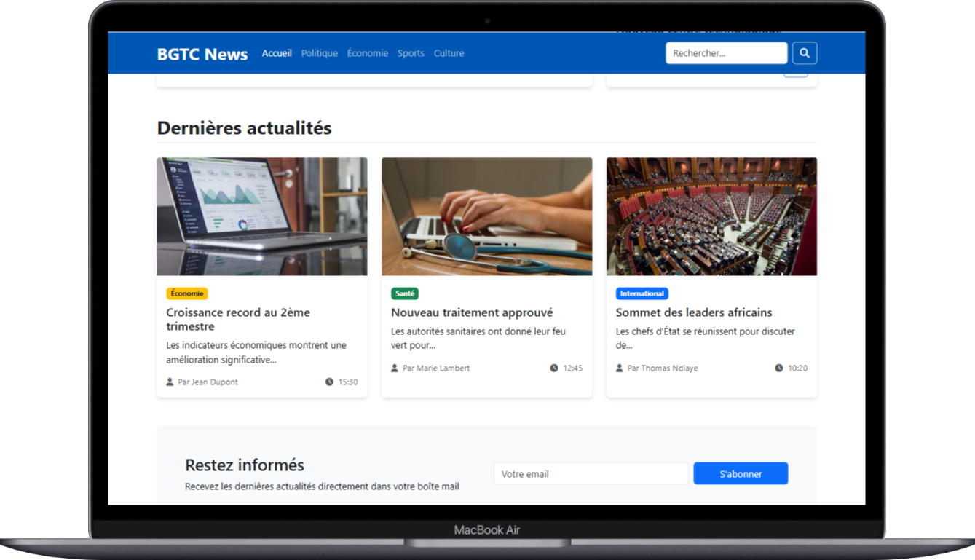Open the article 'Sommet des leaders africains'
The image size is (975, 560).
pos(693,312)
